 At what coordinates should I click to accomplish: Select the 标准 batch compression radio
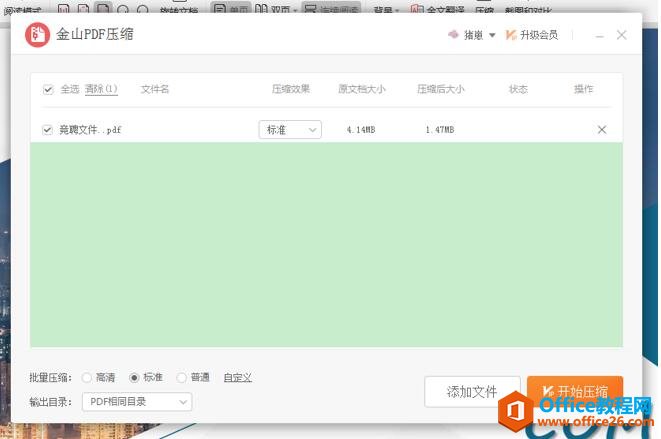(134, 377)
